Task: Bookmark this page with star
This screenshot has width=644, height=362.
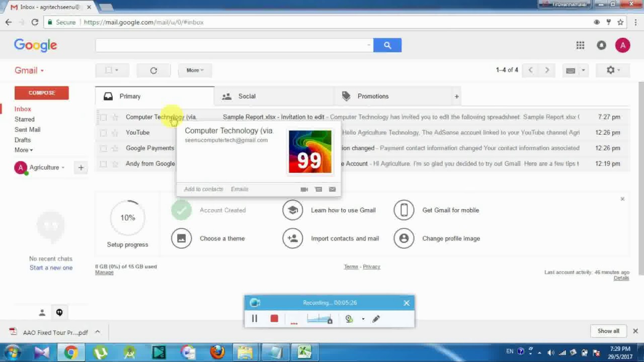Action: [620, 22]
